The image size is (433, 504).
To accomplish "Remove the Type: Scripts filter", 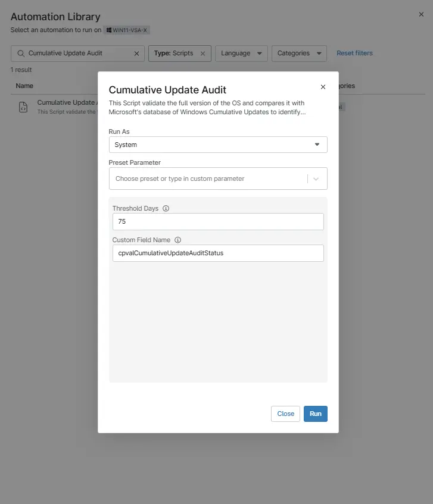I will tap(203, 54).
